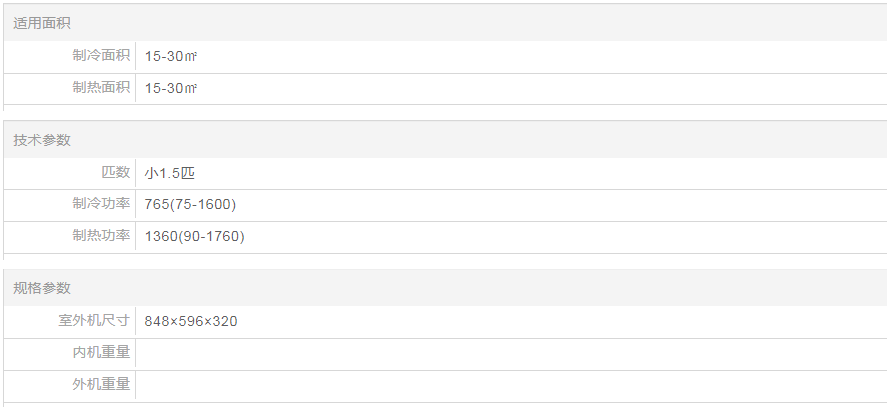Select the 制冷面积 row label
Viewport: 891px width, 407px height.
[x=101, y=56]
